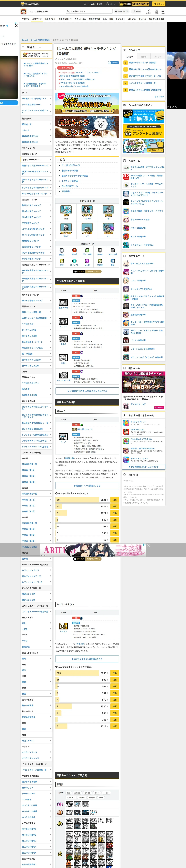Click the ログイン button
Viewport: 186px width, 868px height.
(159, 4)
